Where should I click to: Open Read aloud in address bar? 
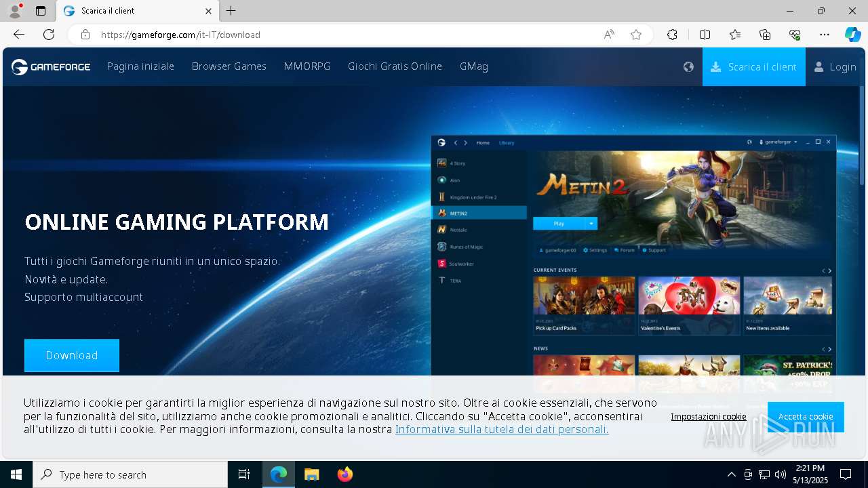pos(609,35)
